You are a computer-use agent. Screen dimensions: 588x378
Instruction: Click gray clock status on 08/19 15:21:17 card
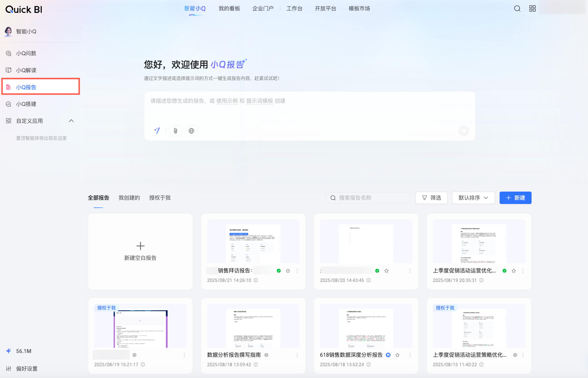point(134,355)
